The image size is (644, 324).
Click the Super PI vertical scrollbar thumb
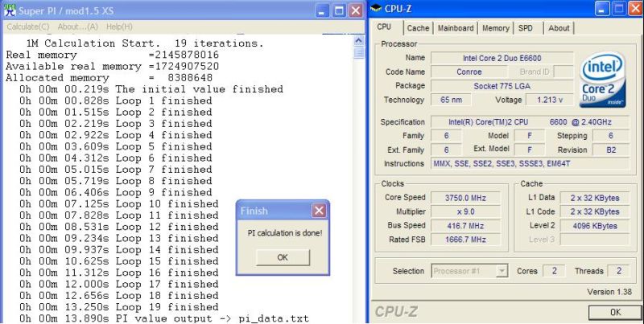[358, 52]
